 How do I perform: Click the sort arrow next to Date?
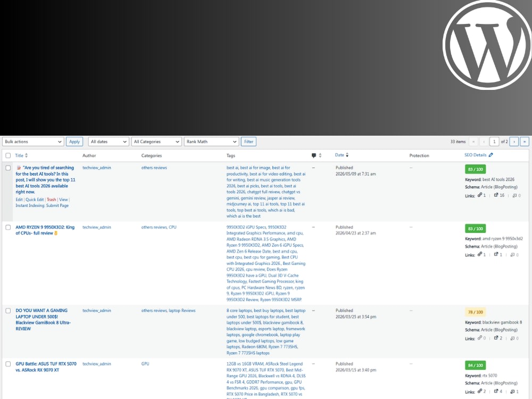[x=347, y=155]
